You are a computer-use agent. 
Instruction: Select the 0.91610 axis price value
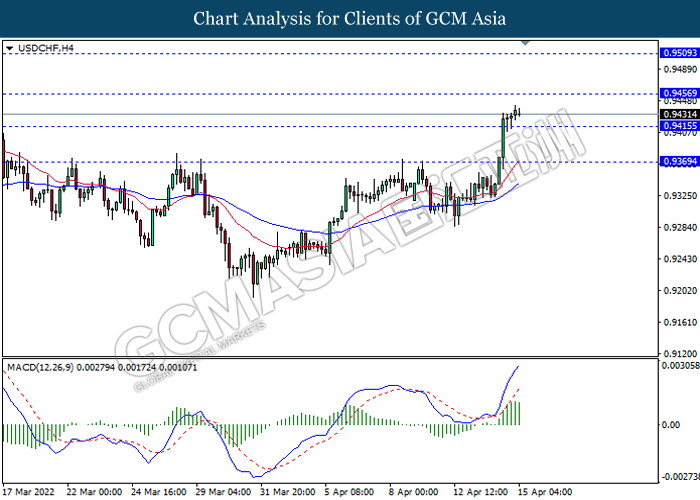(680, 322)
